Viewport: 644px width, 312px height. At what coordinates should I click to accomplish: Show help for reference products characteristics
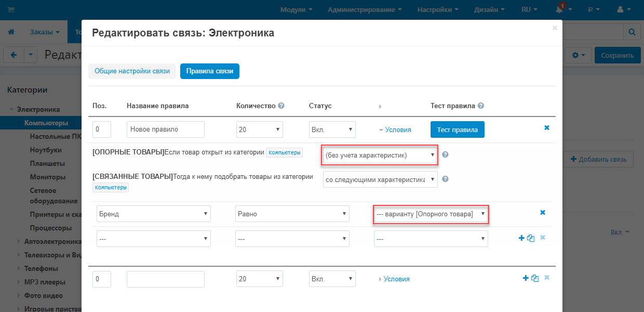445,154
